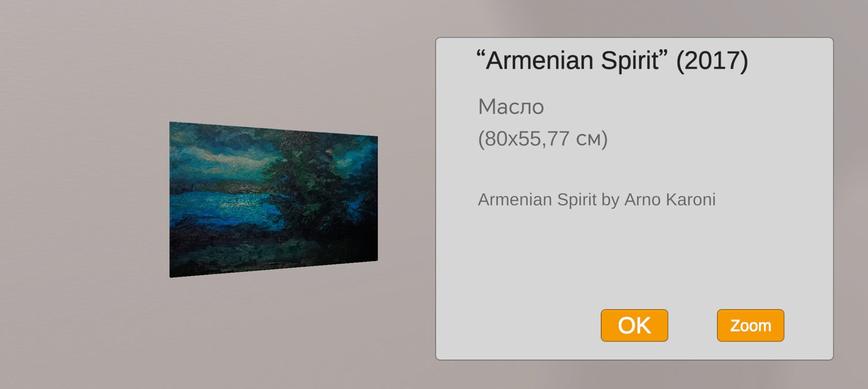Viewport: 868px width, 389px height.
Task: Click the empty wall left of painting
Action: (83, 200)
